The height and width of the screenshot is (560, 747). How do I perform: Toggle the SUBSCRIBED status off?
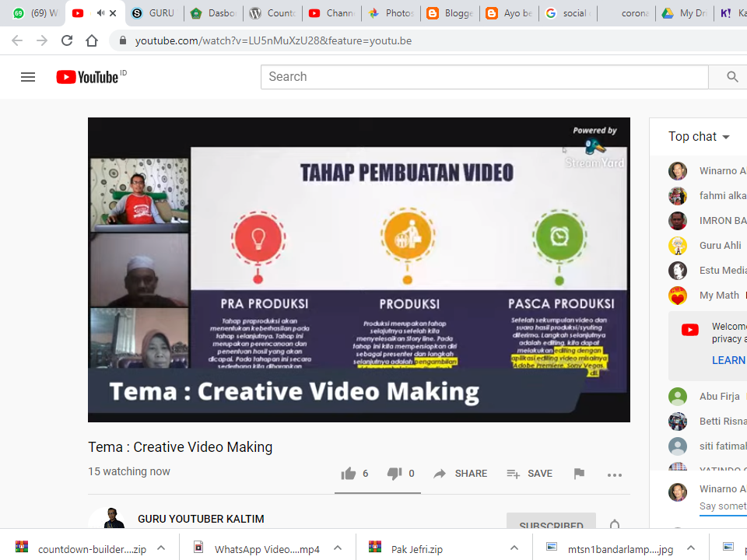coord(551,524)
